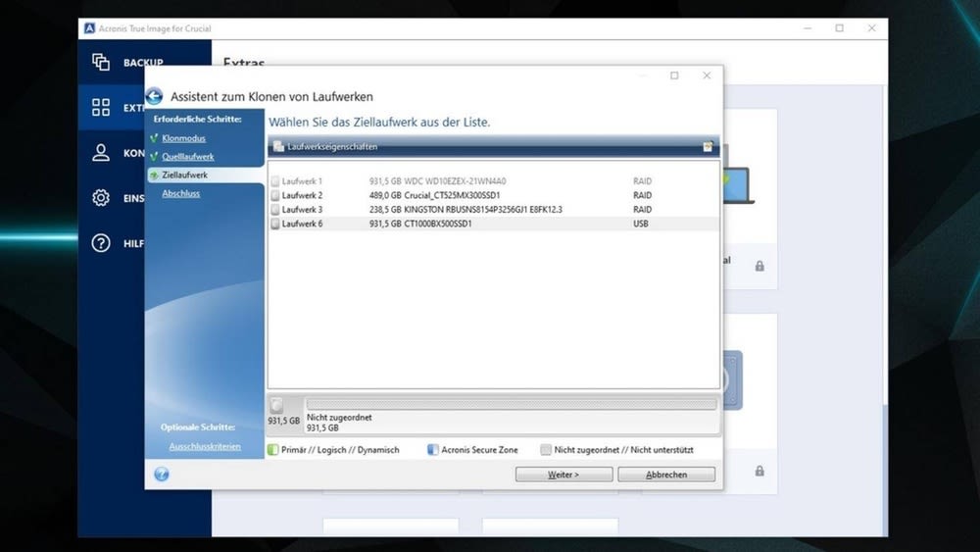Click the blue help icon in wizard footer
The image size is (980, 552).
click(x=162, y=474)
